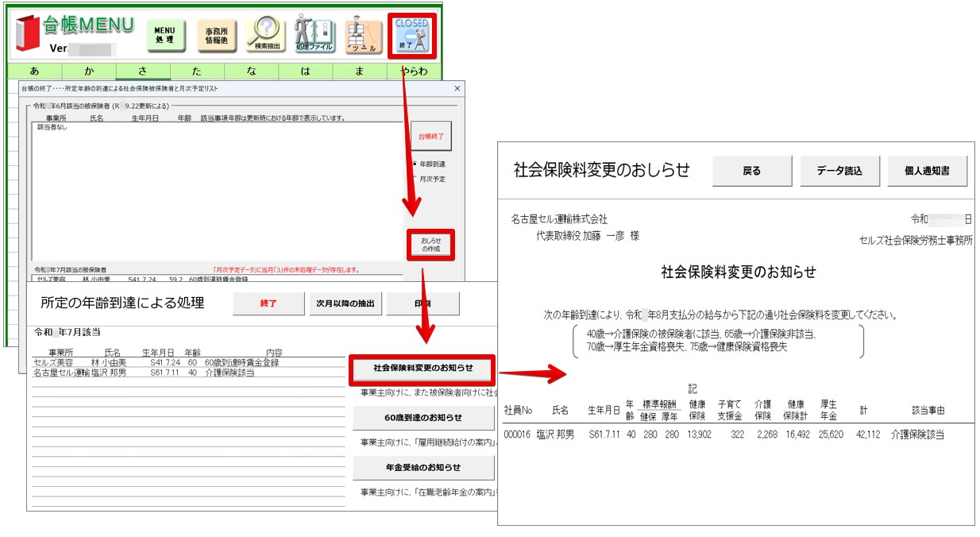Switch to the な index tab
The height and width of the screenshot is (537, 980).
coord(252,71)
